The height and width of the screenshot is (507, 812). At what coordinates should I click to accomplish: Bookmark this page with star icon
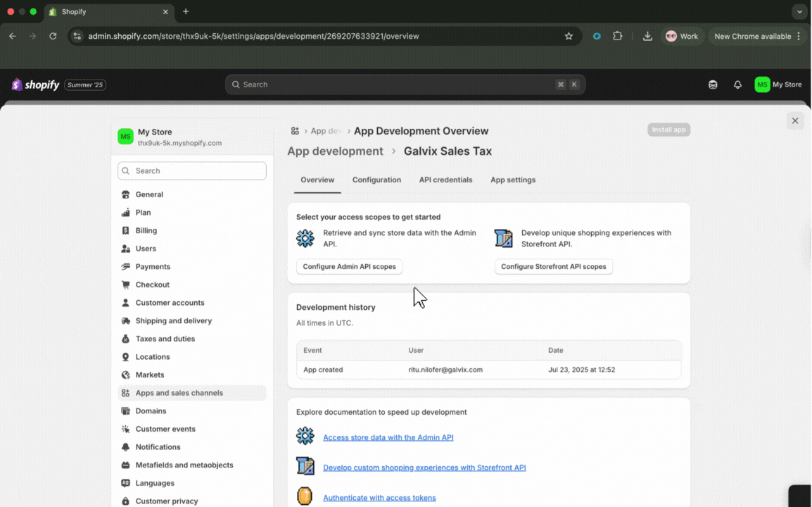point(569,37)
